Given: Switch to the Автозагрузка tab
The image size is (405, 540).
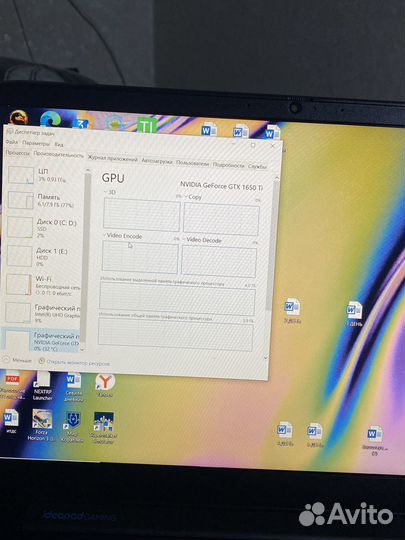Looking at the screenshot, I should 157,161.
